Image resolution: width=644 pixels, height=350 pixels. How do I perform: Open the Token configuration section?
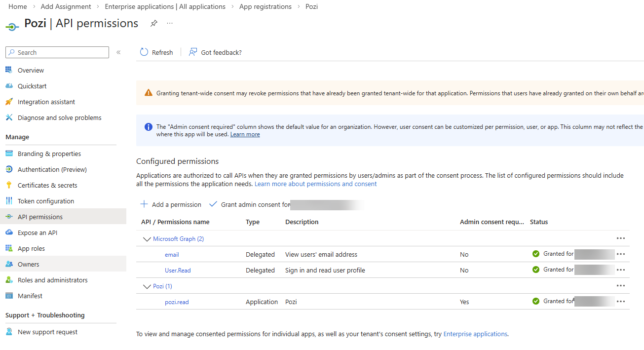click(45, 200)
